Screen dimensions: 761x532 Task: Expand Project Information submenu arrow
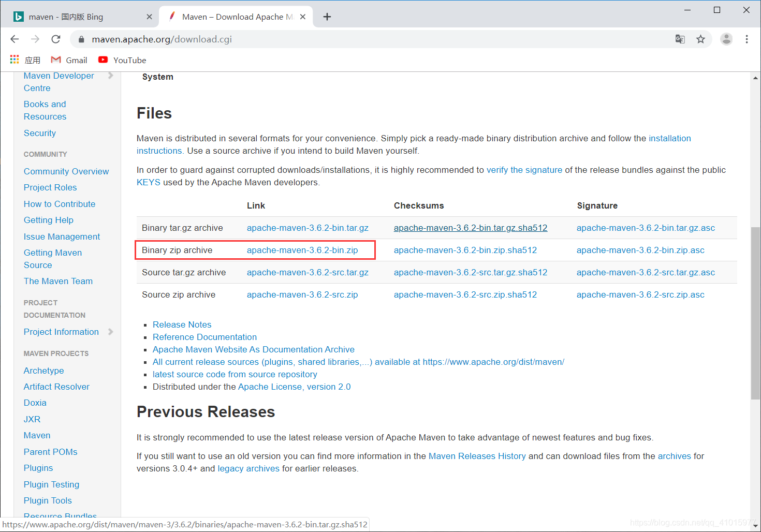110,332
